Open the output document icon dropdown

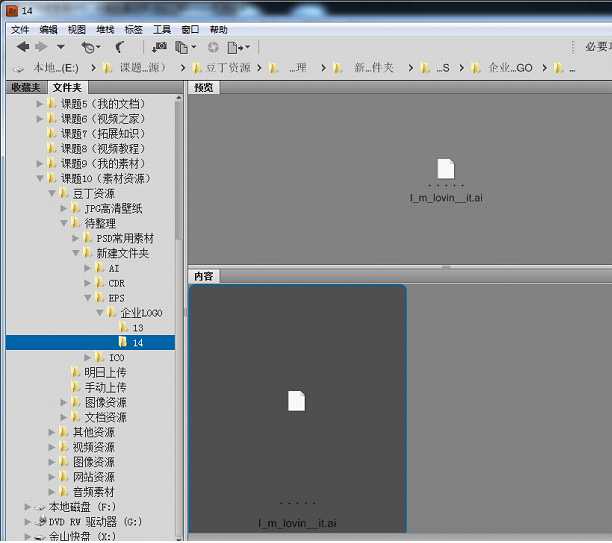(x=238, y=48)
